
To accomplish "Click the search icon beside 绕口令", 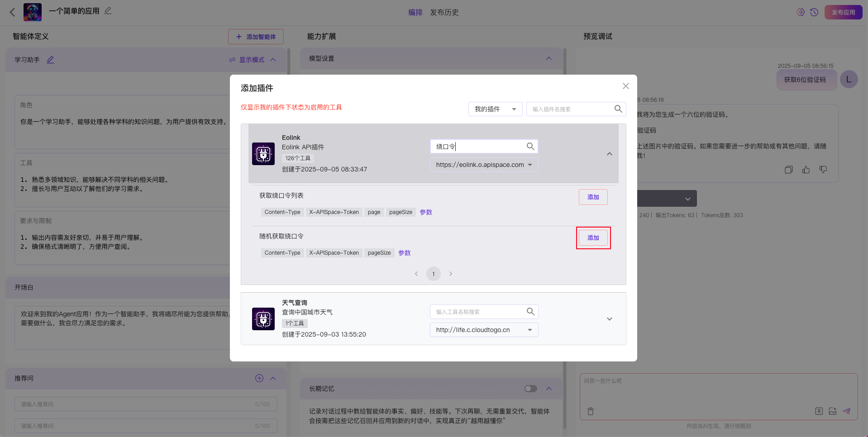I will click(x=530, y=147).
